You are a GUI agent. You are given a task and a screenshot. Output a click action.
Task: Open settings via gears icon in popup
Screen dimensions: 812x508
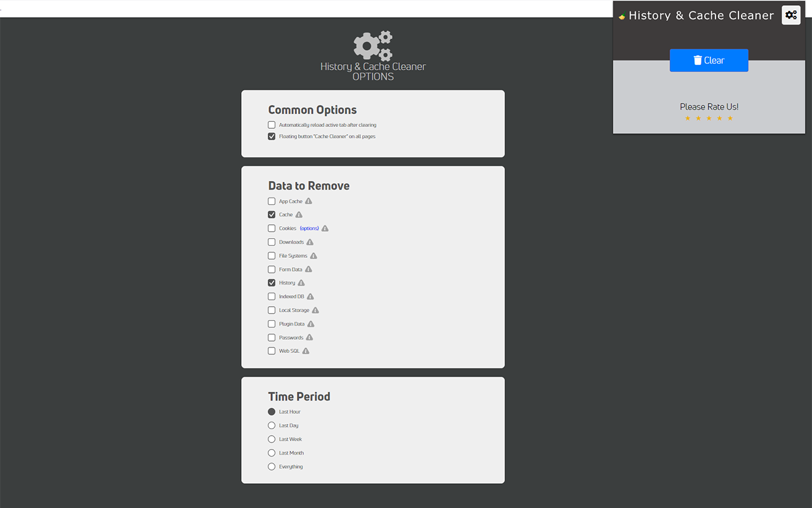(x=791, y=15)
